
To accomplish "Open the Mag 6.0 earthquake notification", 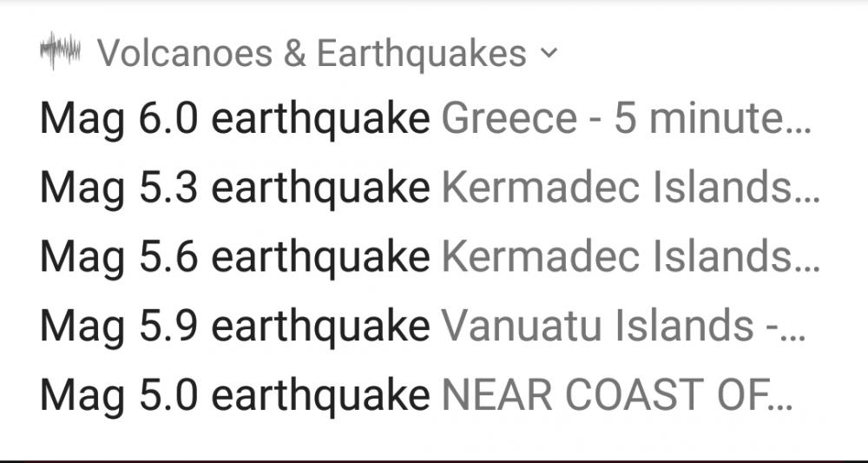I will pyautogui.click(x=234, y=121).
